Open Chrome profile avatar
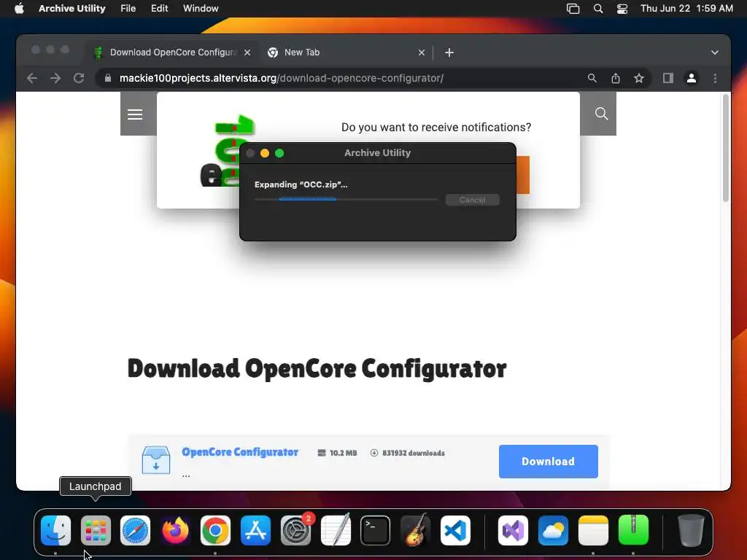 click(692, 78)
